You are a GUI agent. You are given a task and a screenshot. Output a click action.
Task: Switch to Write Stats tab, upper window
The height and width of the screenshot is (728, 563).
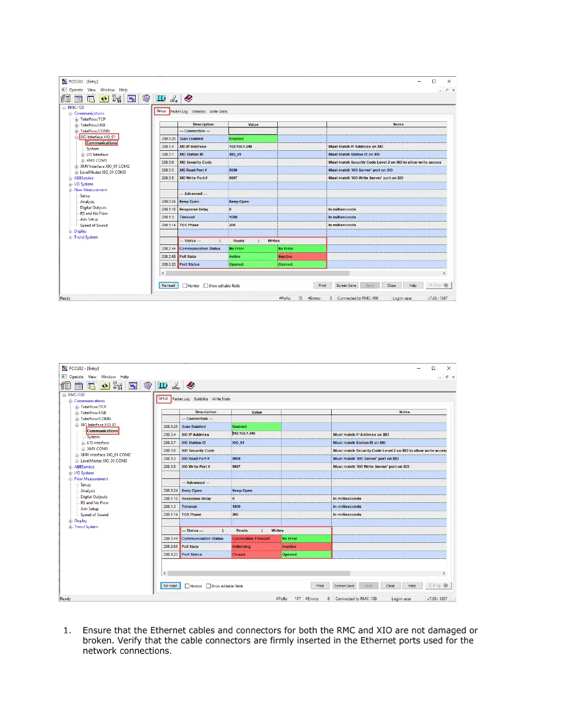[x=218, y=112]
